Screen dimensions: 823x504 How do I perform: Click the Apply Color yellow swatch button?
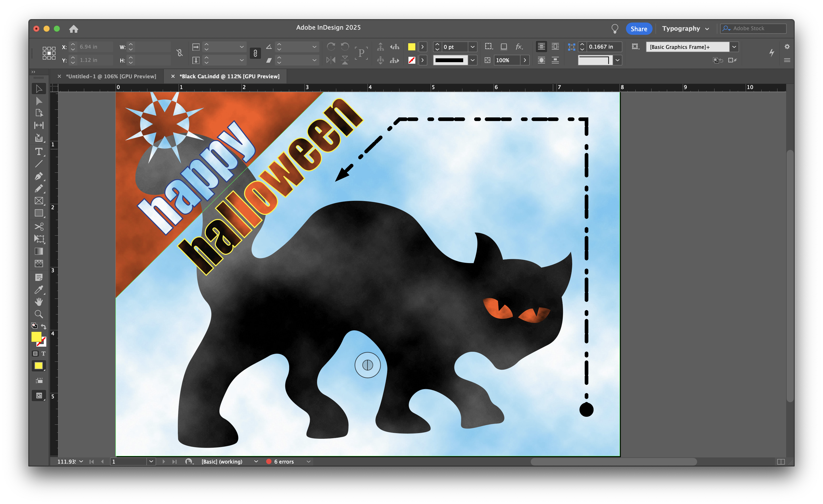(x=39, y=366)
